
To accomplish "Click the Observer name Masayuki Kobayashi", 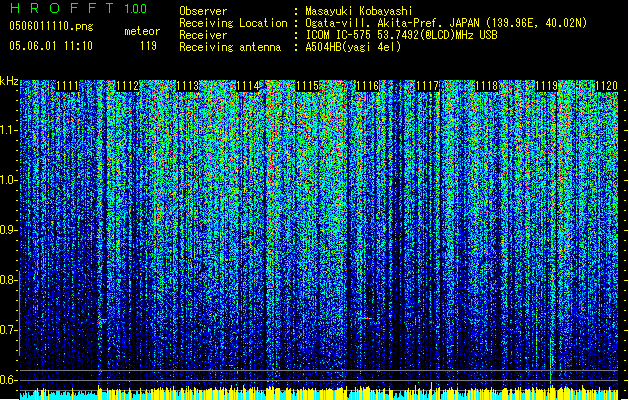I will point(358,11).
